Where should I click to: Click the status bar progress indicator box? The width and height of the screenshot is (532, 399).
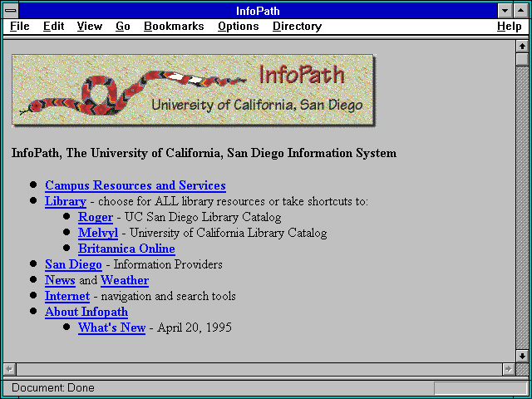480,388
